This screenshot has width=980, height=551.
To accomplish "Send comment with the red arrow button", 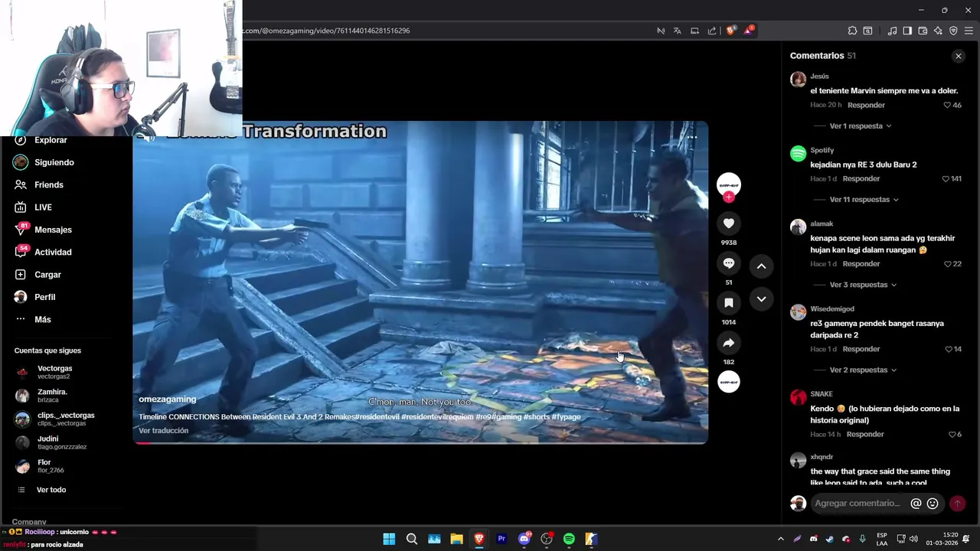I will pyautogui.click(x=957, y=504).
